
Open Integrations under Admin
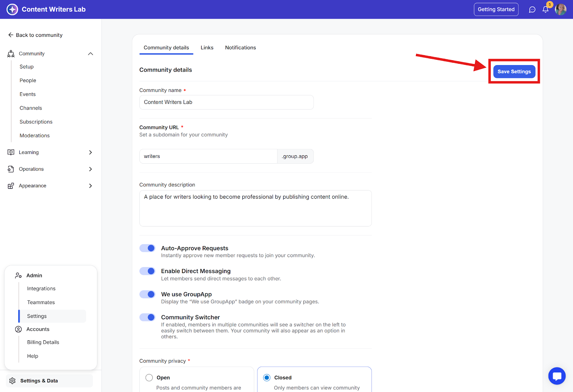(x=41, y=289)
